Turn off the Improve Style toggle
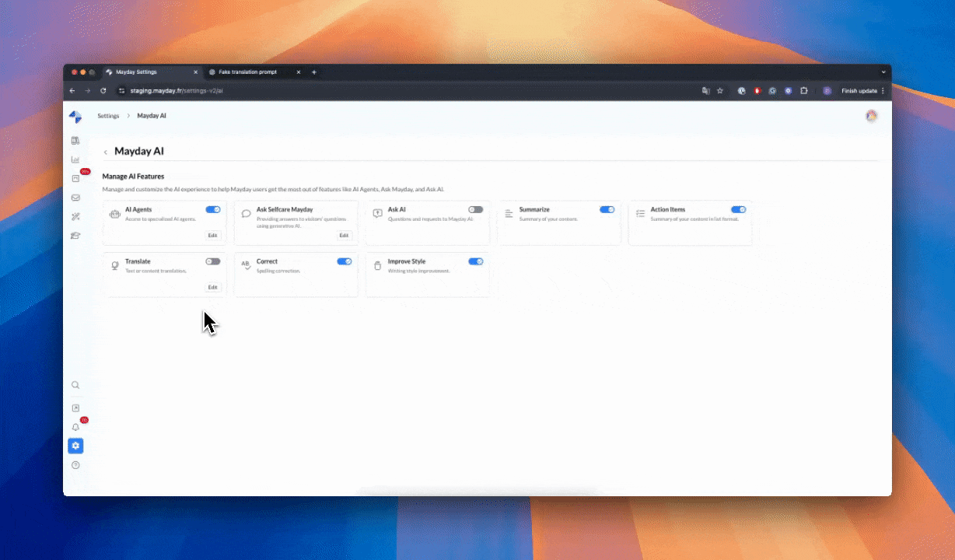This screenshot has width=955, height=560. tap(475, 261)
